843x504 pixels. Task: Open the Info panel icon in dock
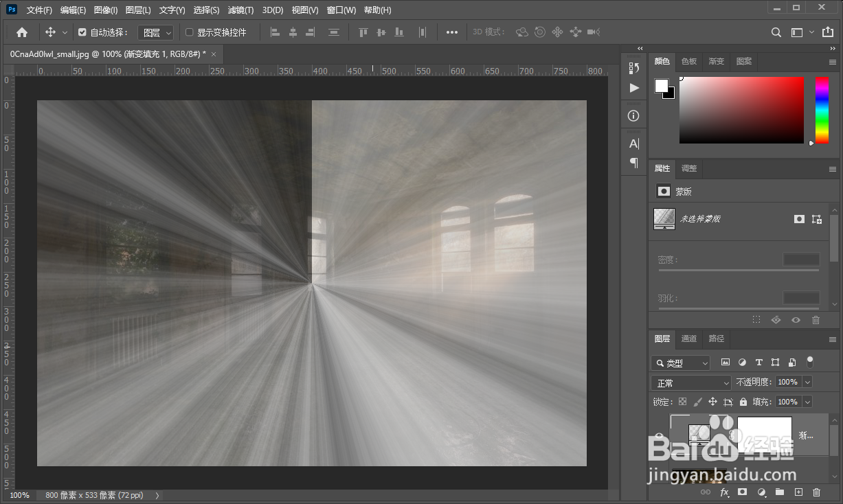pos(634,116)
